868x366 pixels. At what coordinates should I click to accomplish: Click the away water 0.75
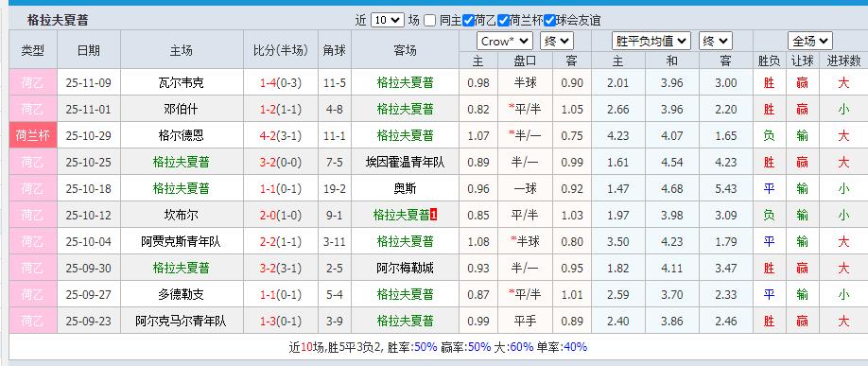tap(572, 135)
